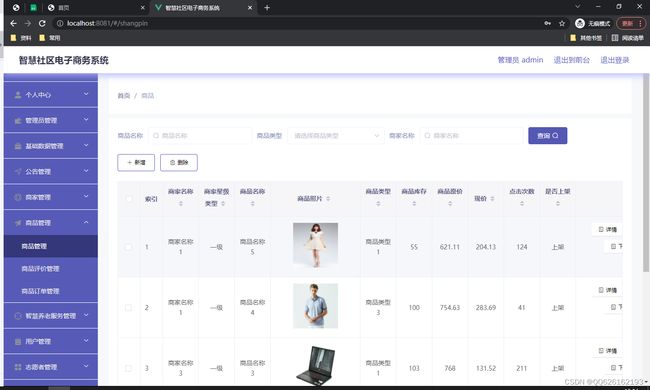This screenshot has height=390, width=650.
Task: Open the 其他书签 bookmarks folder
Action: 586,38
